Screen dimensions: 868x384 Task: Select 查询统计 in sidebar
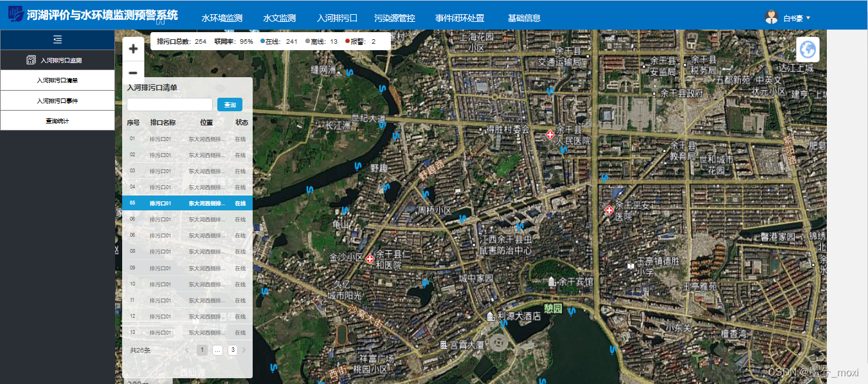[57, 120]
